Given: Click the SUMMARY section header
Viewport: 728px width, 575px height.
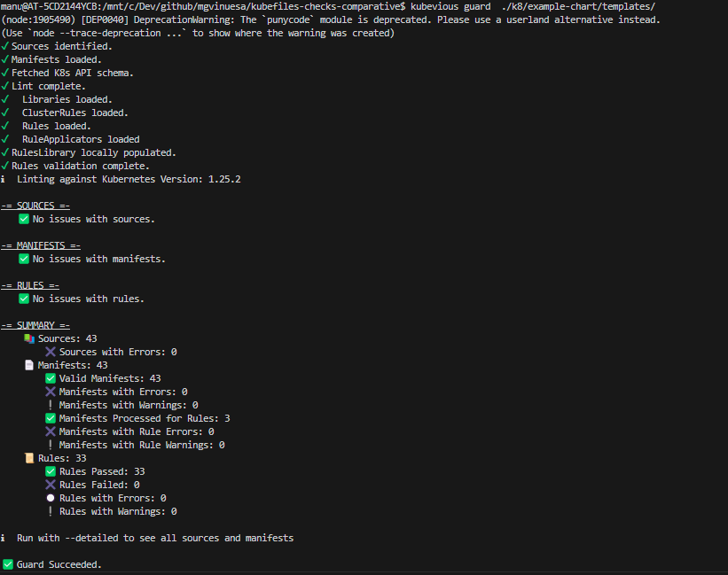Looking at the screenshot, I should (x=35, y=325).
